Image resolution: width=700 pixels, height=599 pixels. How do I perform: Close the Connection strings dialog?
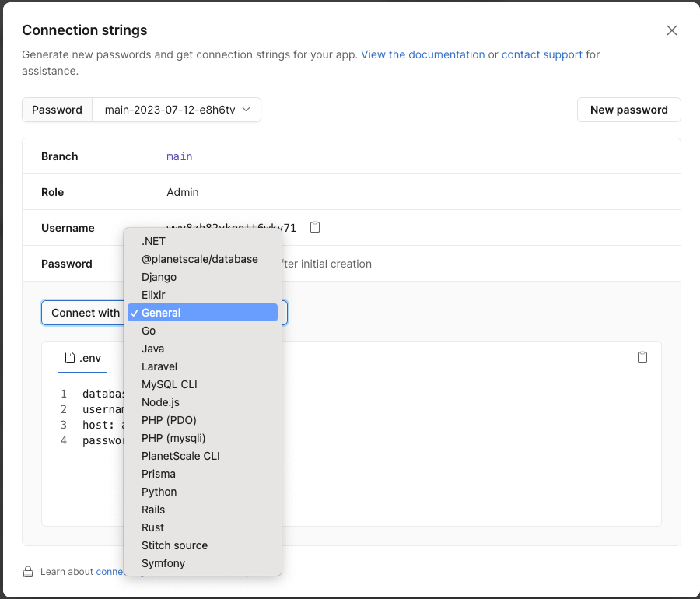click(x=672, y=30)
